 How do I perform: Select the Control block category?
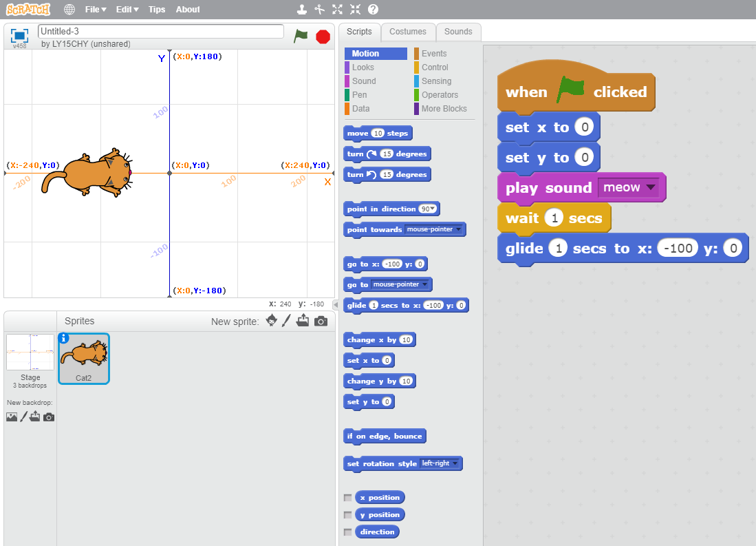435,67
